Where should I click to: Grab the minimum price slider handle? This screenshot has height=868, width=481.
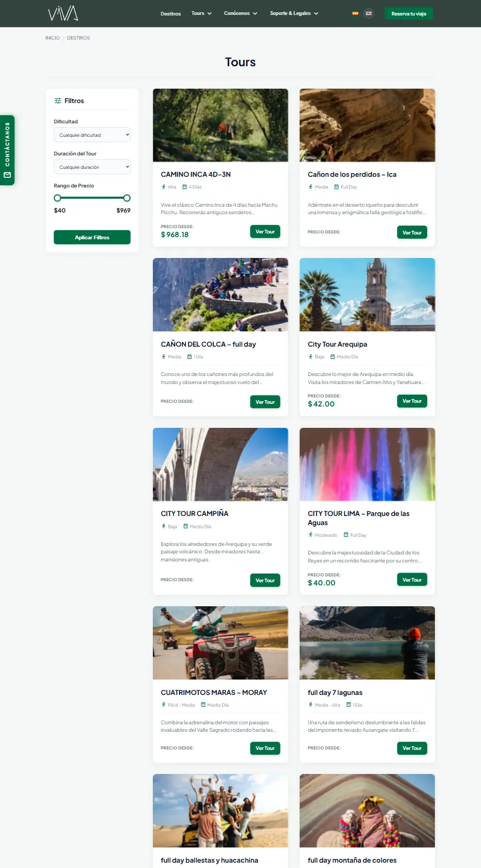[57, 198]
